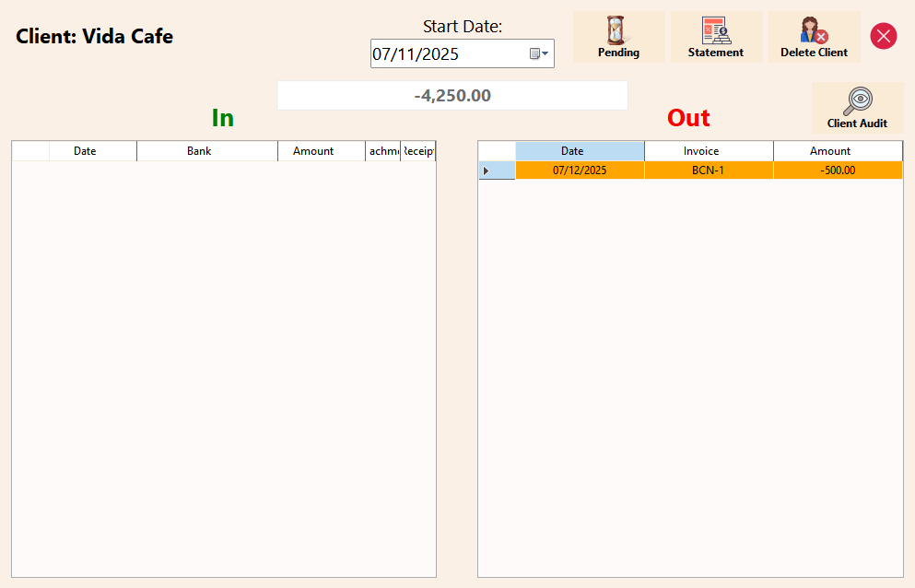
Task: Select the BCN-1 invoice cell
Action: click(x=709, y=171)
